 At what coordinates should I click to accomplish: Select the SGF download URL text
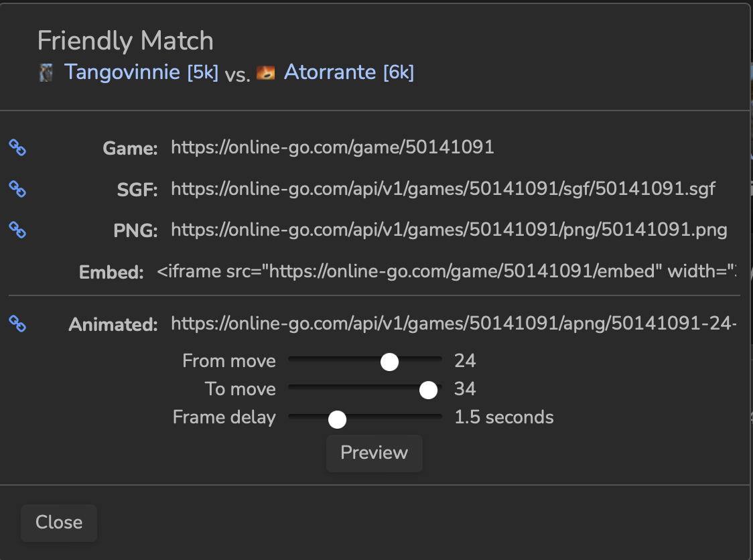pos(443,189)
